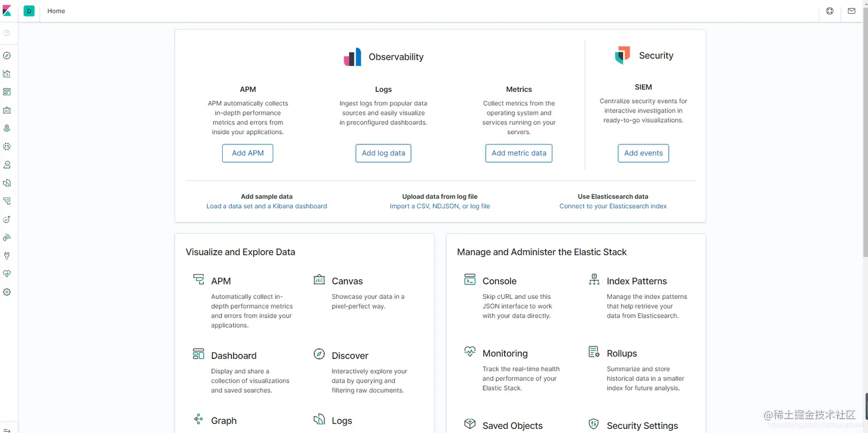Click the SIEM heading under Security

coord(644,87)
